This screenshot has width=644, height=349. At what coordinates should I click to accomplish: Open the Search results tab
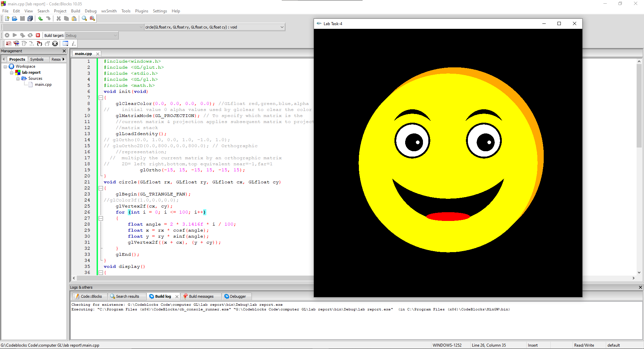pyautogui.click(x=127, y=296)
